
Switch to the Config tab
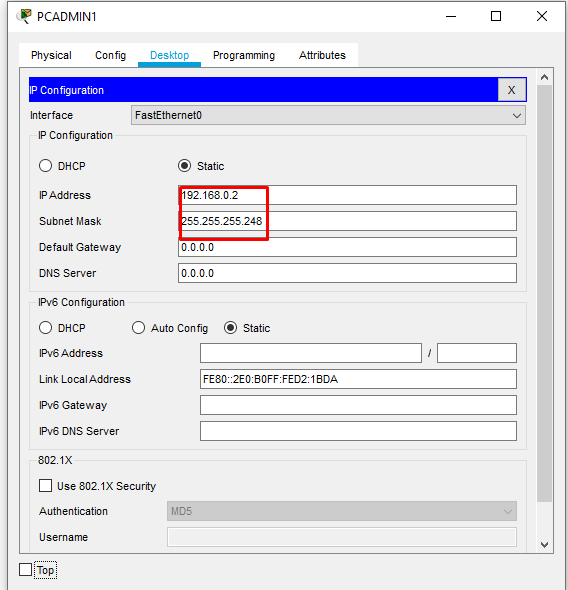[x=110, y=55]
